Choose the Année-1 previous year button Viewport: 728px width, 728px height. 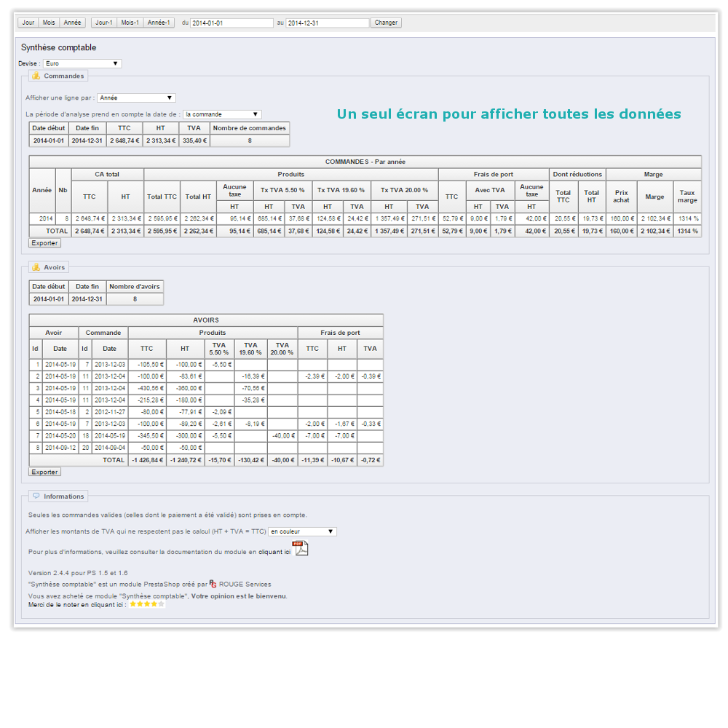pos(159,23)
